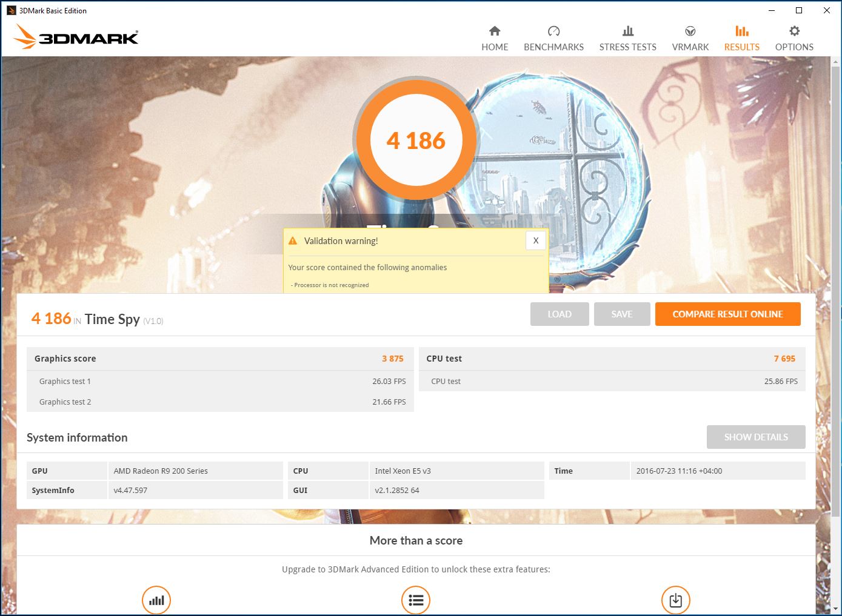The width and height of the screenshot is (842, 616).
Task: Dismiss the Validation warning with X
Action: click(536, 240)
